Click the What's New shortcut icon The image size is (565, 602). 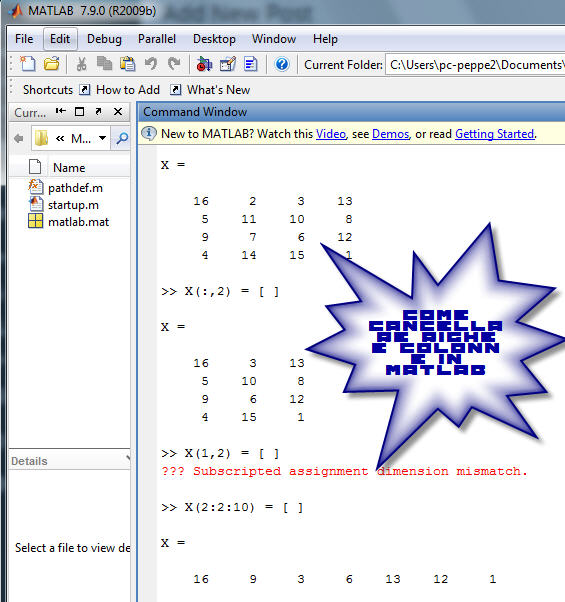click(175, 90)
